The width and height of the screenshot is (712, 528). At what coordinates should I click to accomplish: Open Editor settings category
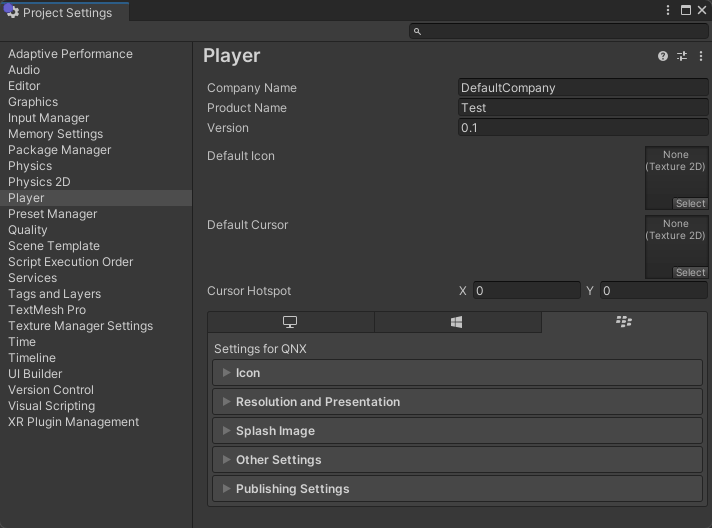pyautogui.click(x=96, y=86)
